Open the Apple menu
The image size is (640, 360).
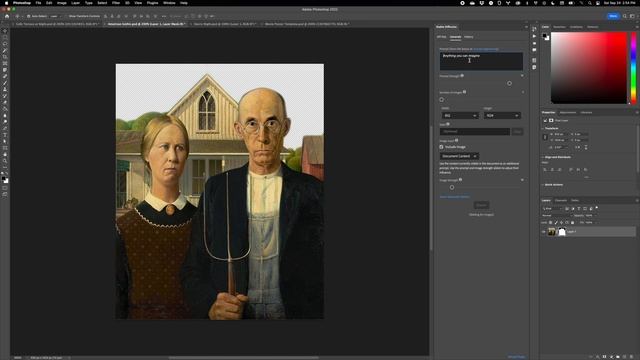pos(6,3)
